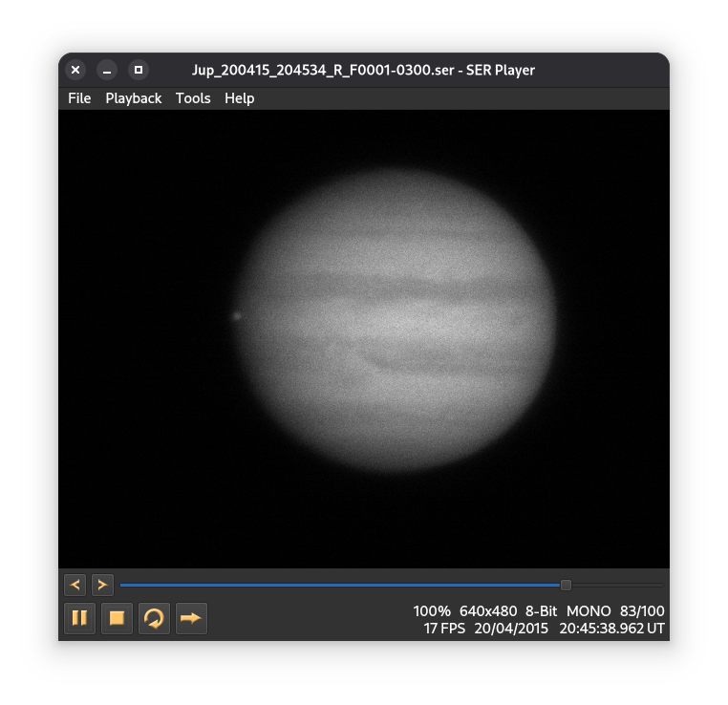Toggle repeat loop playback icon
This screenshot has height=705, width=728.
point(154,618)
